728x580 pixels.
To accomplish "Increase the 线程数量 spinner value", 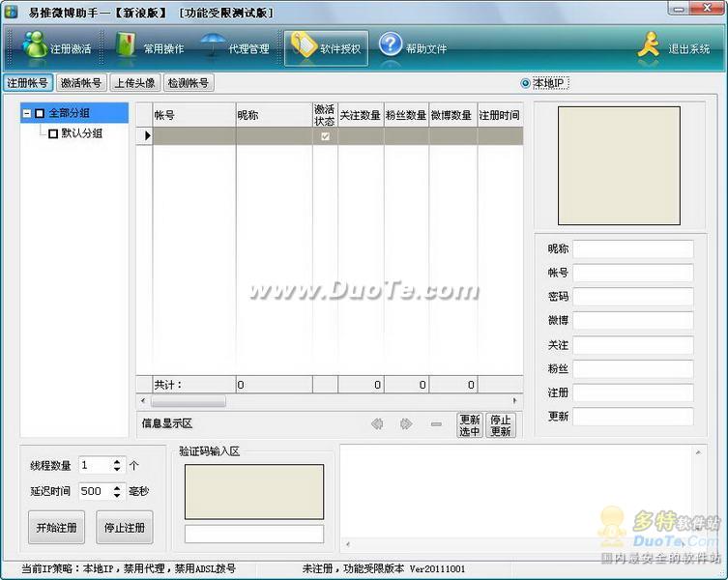I will click(x=118, y=461).
